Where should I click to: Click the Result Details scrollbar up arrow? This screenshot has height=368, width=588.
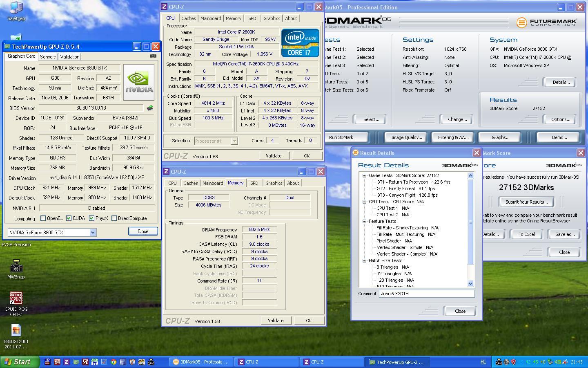point(470,175)
